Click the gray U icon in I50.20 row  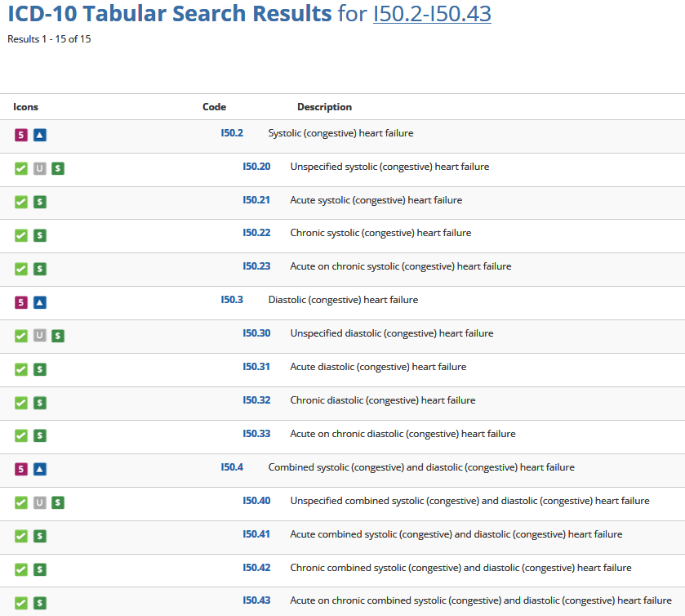40,168
